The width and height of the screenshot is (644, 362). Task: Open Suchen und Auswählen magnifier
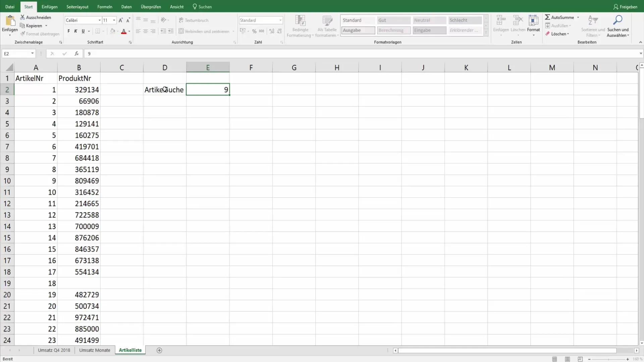coord(618,20)
